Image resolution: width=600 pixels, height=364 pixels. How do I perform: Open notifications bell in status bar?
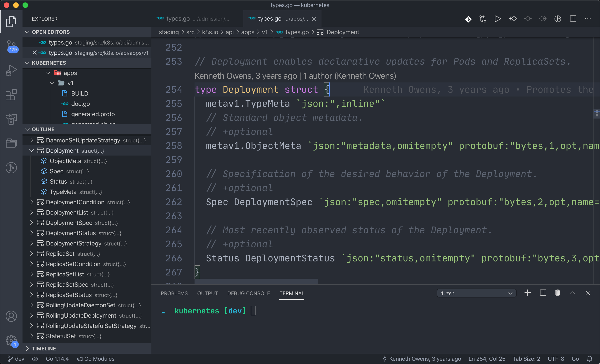click(x=589, y=359)
